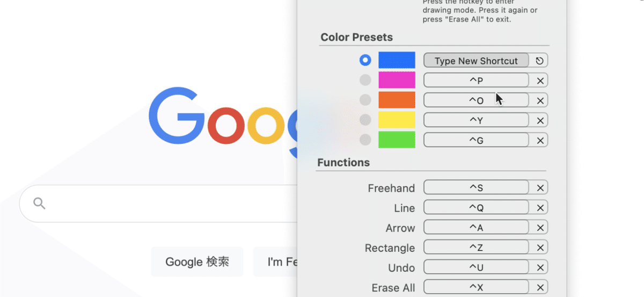Clear the ^P pink shortcut
Screen dimensions: 644x297
click(540, 81)
